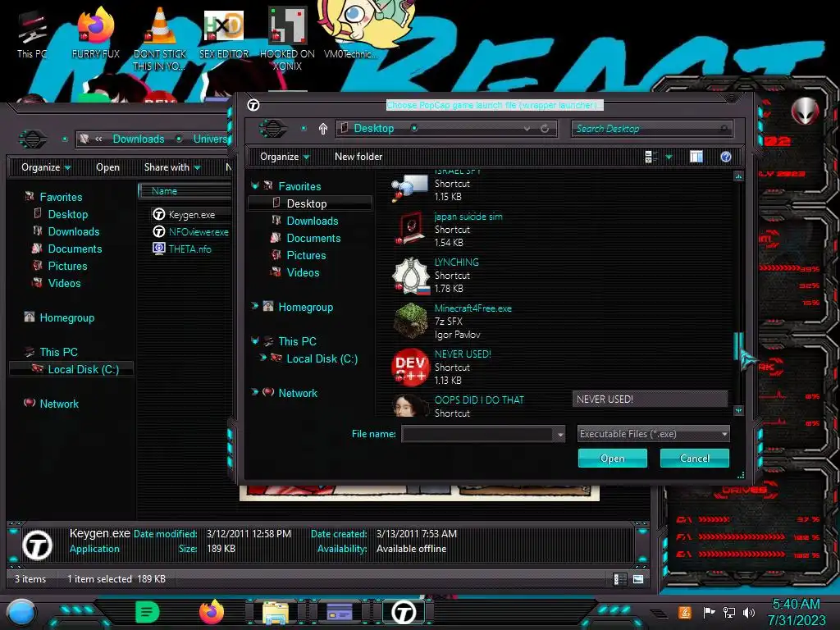
Task: Open the file type Executable Files dropdown
Action: [654, 434]
